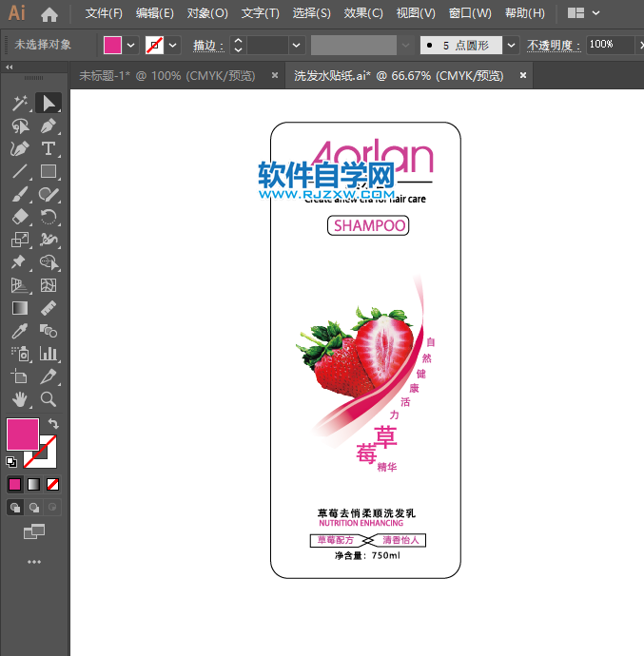Choose the Gradient tool
This screenshot has width=644, height=656.
20,308
